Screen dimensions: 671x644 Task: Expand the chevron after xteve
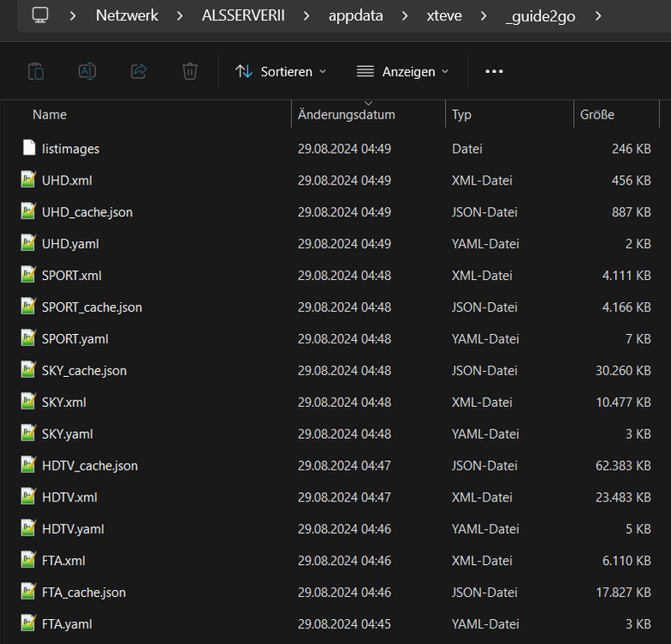(x=484, y=16)
